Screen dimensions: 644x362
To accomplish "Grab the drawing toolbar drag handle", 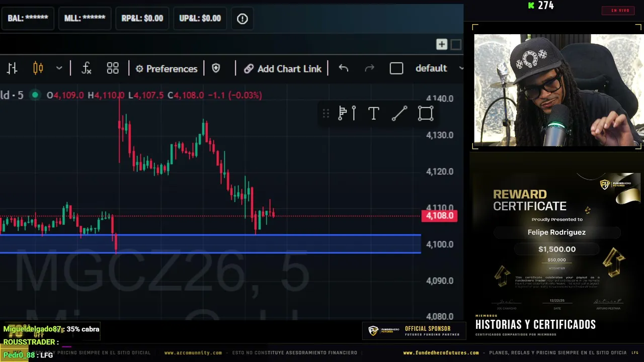I will pos(326,114).
